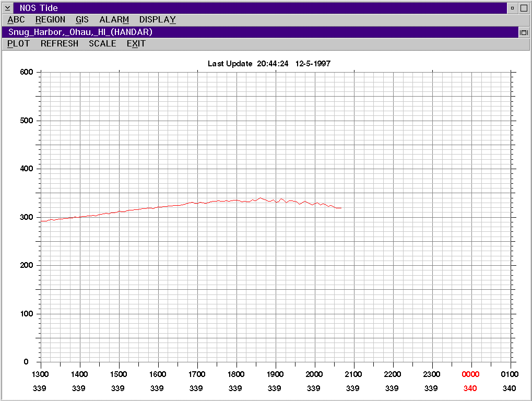Click the 1500 time label

tap(119, 374)
